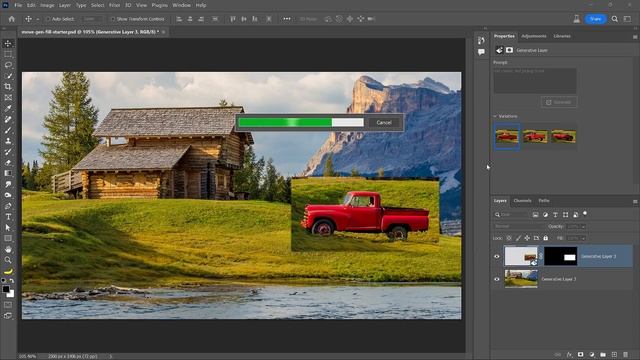This screenshot has width=640, height=360.
Task: Cancel the generative fill progress
Action: click(x=384, y=122)
